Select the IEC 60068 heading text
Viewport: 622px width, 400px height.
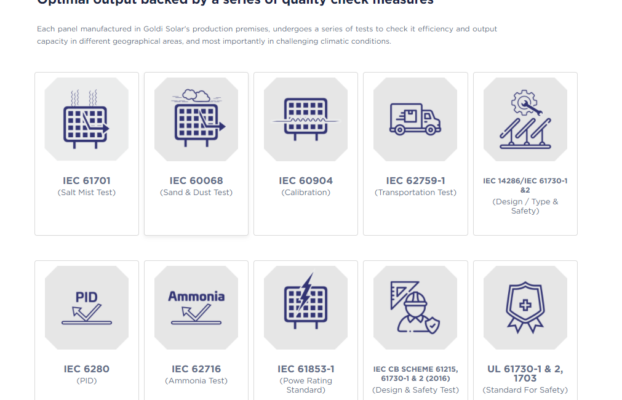coord(196,180)
